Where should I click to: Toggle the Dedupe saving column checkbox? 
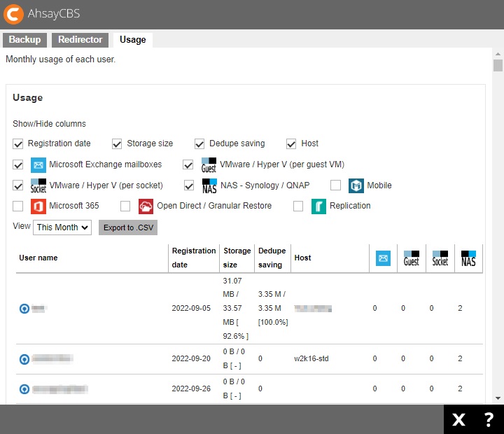point(199,143)
